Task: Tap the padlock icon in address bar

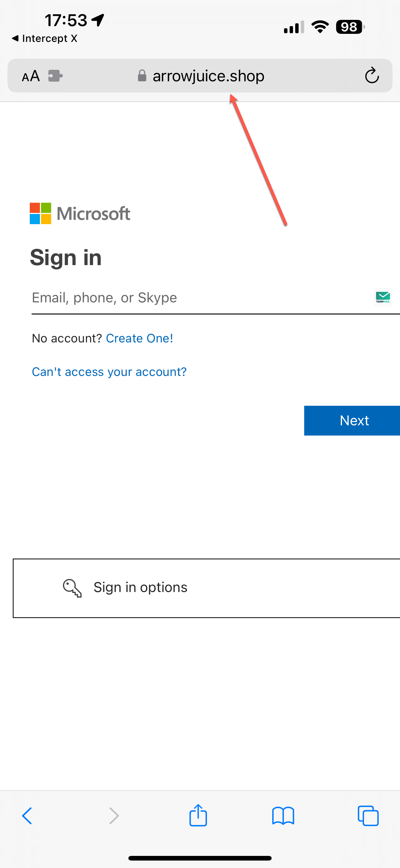Action: 142,75
